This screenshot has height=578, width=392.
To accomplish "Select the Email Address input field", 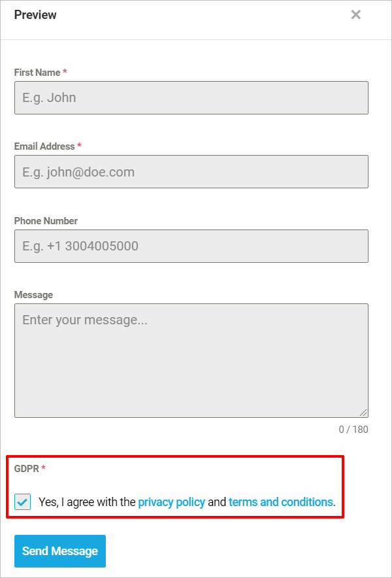I will point(191,172).
